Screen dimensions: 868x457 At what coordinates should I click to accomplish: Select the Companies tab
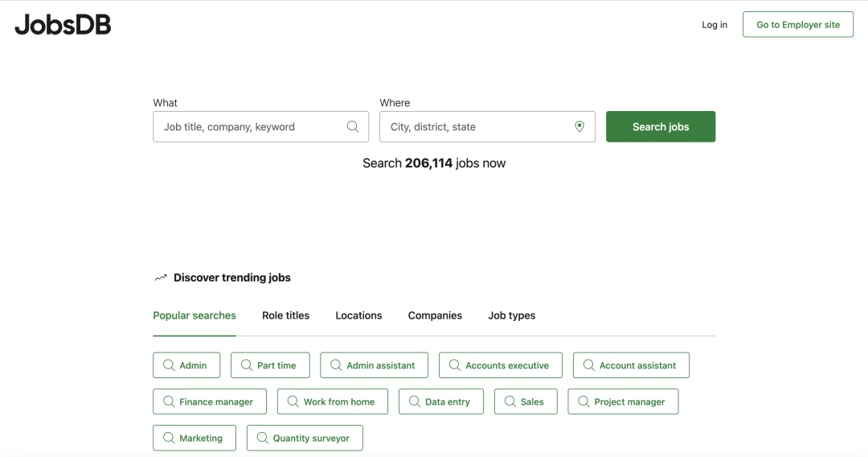[435, 315]
